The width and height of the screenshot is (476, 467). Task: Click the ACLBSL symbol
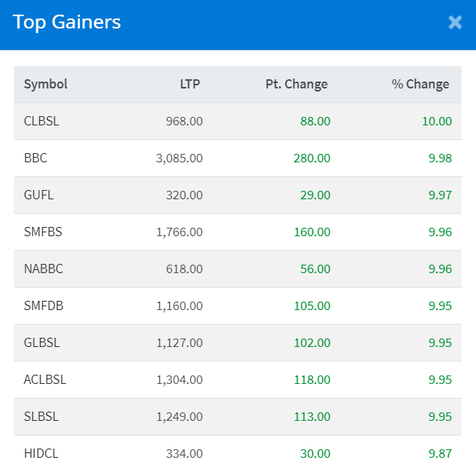pos(45,379)
